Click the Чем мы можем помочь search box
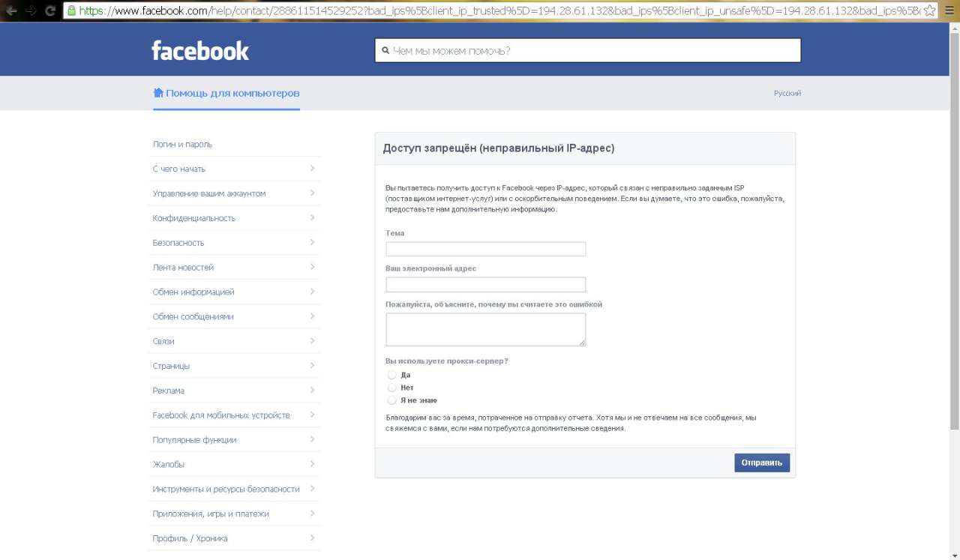The height and width of the screenshot is (560, 960). (588, 50)
